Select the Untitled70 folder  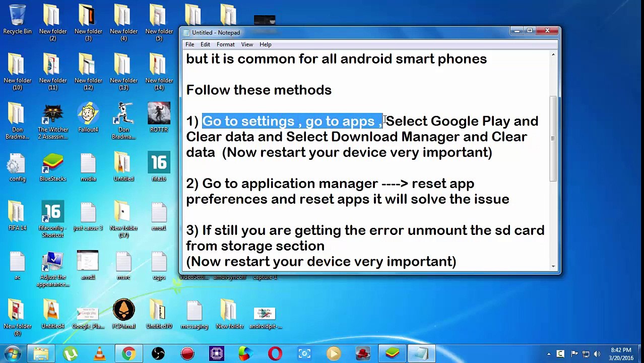point(159,315)
